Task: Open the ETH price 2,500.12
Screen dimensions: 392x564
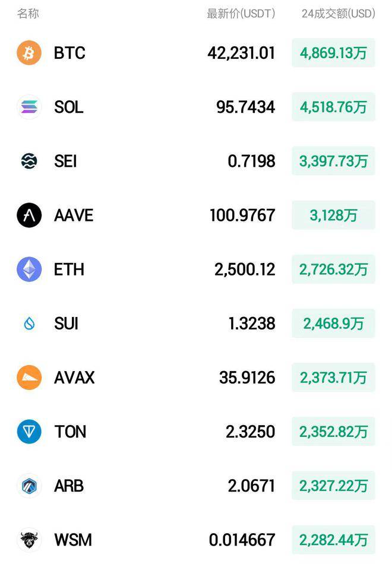Action: pos(245,270)
